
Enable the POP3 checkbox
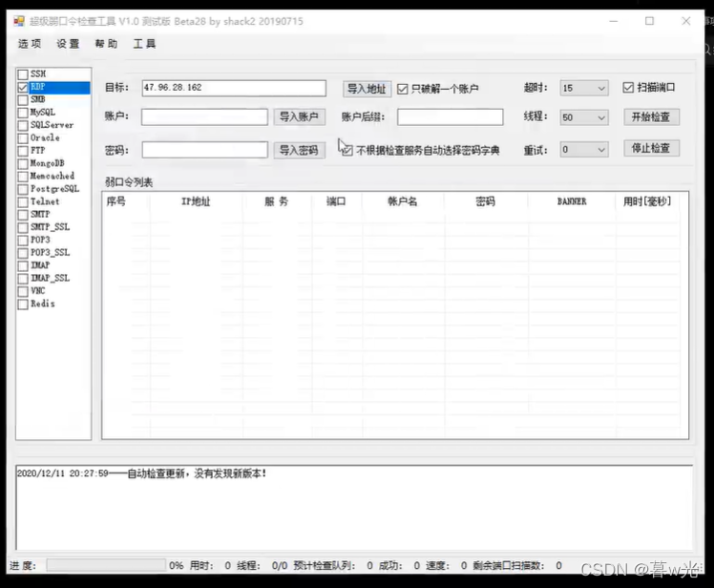(23, 240)
